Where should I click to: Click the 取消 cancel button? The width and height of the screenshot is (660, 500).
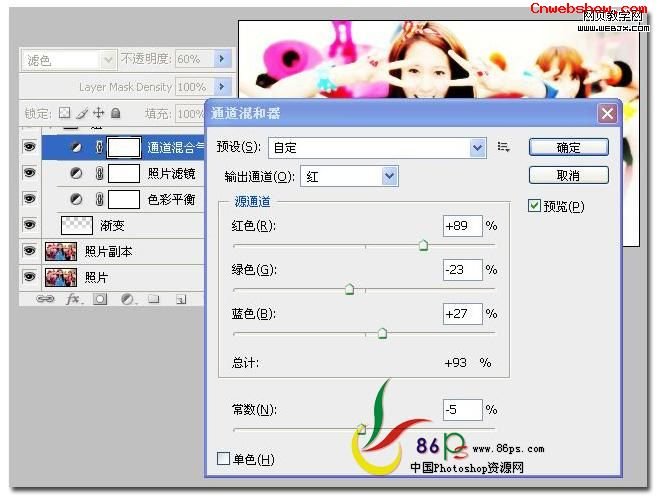point(568,175)
